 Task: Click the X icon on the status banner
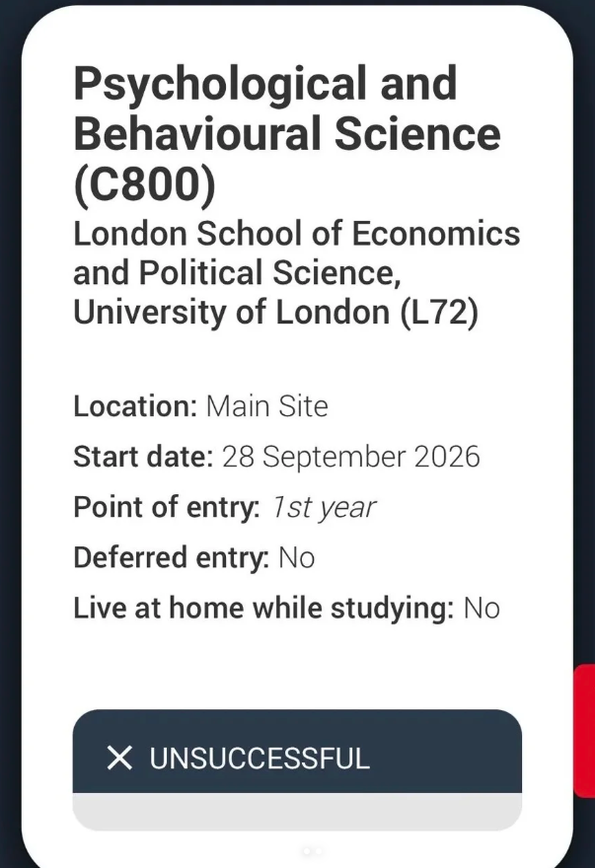tap(120, 758)
